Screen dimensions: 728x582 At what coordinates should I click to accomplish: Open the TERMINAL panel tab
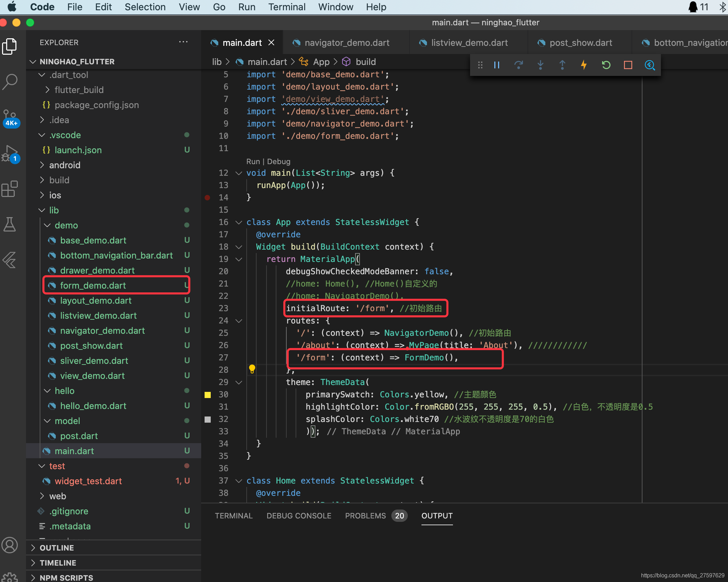(234, 516)
